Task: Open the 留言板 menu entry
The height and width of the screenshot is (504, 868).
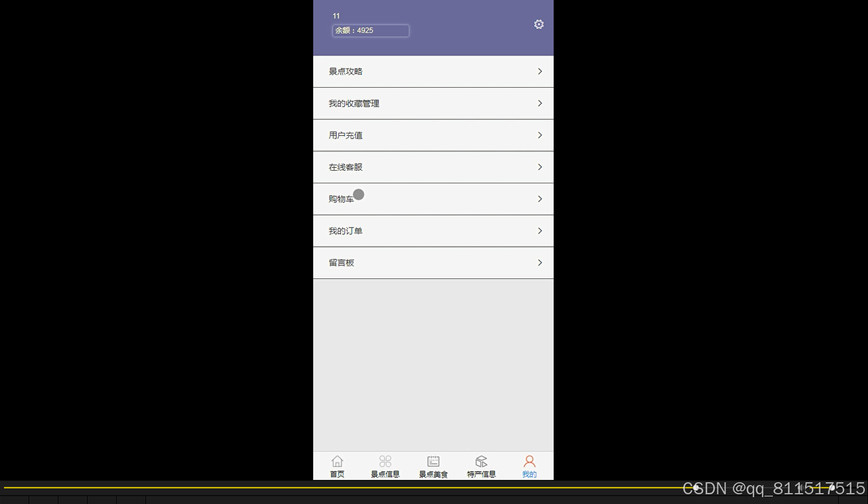Action: pyautogui.click(x=433, y=263)
